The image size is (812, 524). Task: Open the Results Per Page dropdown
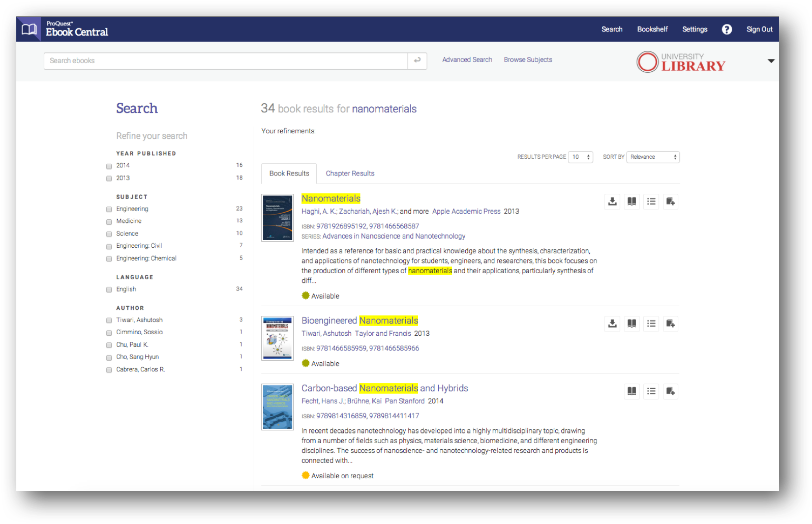[581, 157]
